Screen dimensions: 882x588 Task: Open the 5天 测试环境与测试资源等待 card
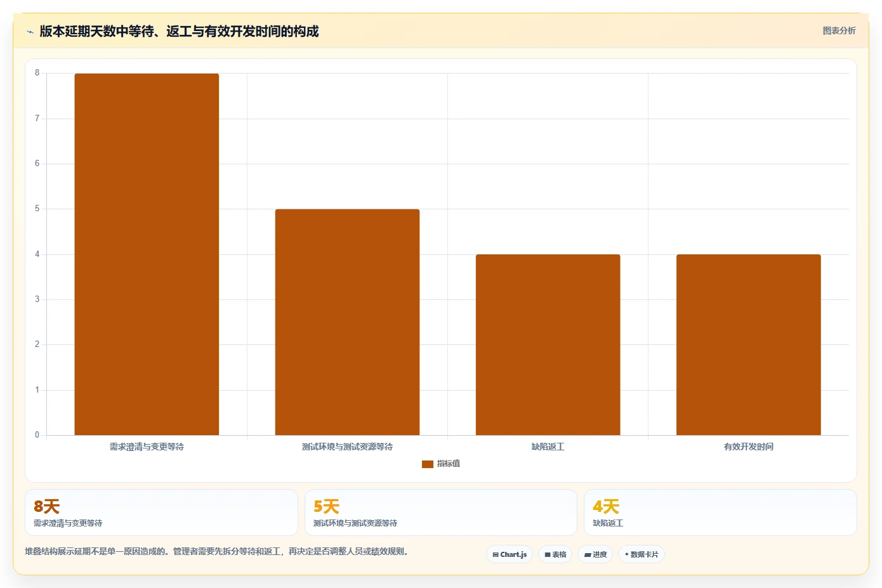[441, 513]
